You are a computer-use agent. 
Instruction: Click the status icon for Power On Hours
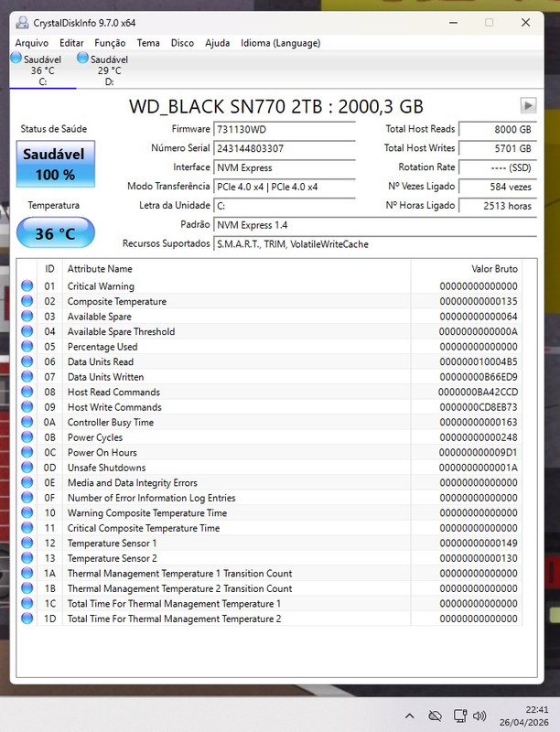(27, 452)
